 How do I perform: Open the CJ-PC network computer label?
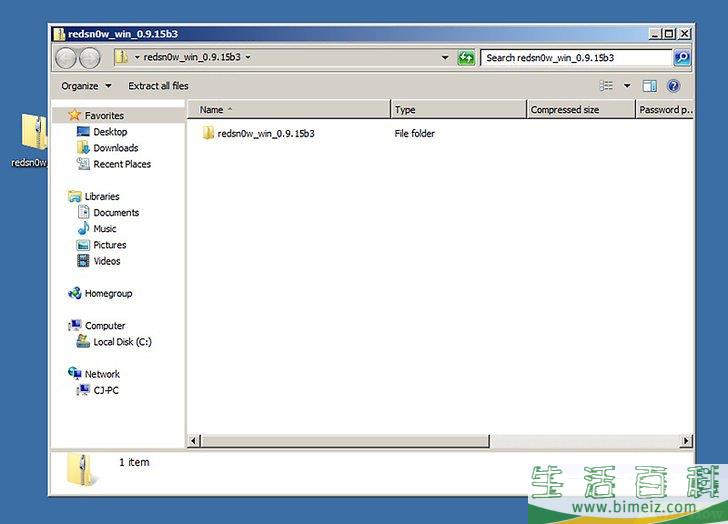106,390
